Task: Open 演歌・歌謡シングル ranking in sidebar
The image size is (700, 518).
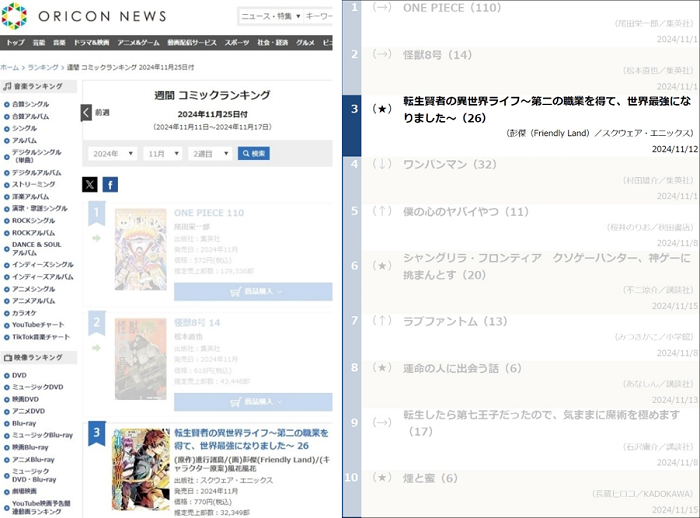Action: pyautogui.click(x=40, y=209)
